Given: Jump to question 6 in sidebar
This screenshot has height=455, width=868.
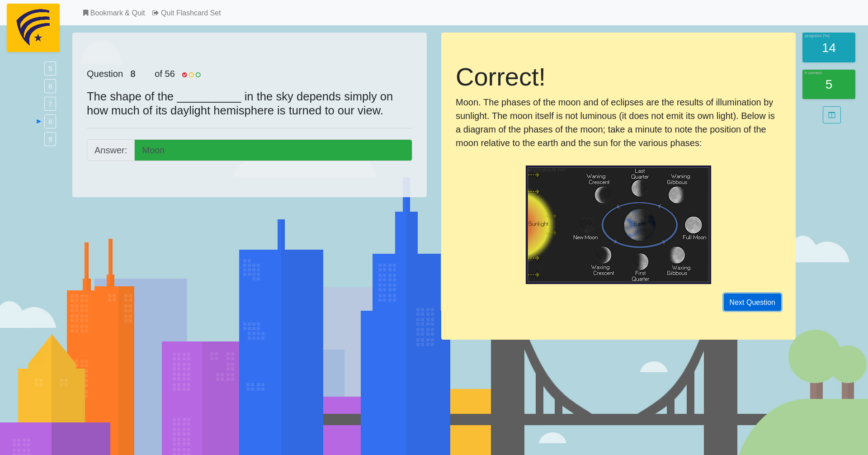Looking at the screenshot, I should [x=50, y=86].
